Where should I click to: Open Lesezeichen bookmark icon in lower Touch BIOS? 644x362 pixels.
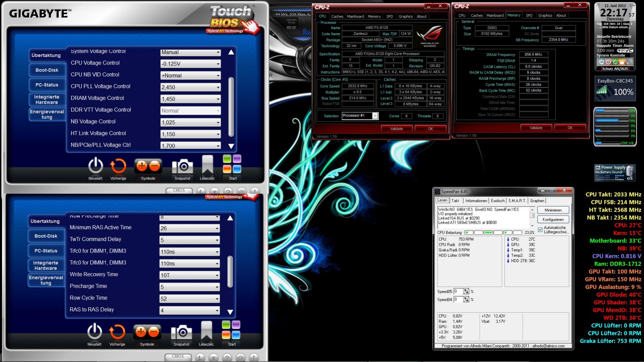206,330
